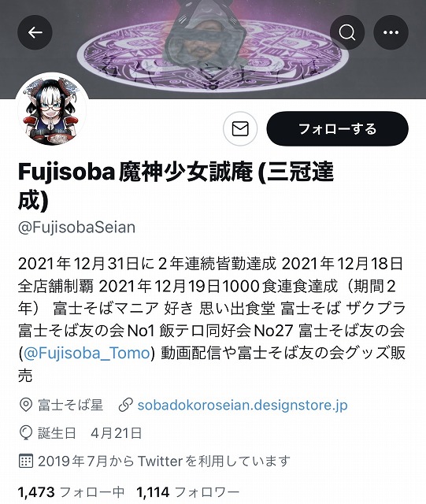
Task: Click the 誕生日 4月21日 birthday text
Action: 90,433
